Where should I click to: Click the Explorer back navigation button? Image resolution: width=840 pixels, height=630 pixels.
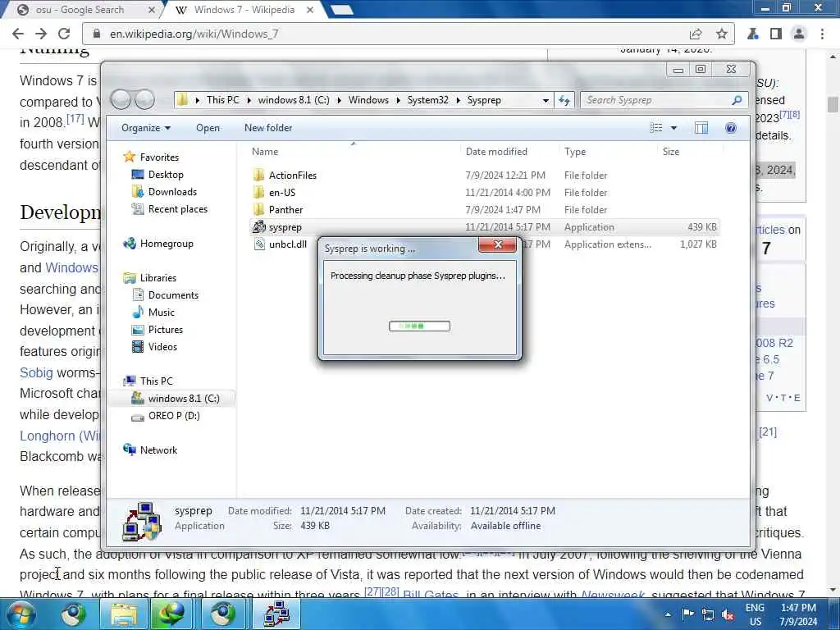pyautogui.click(x=121, y=99)
